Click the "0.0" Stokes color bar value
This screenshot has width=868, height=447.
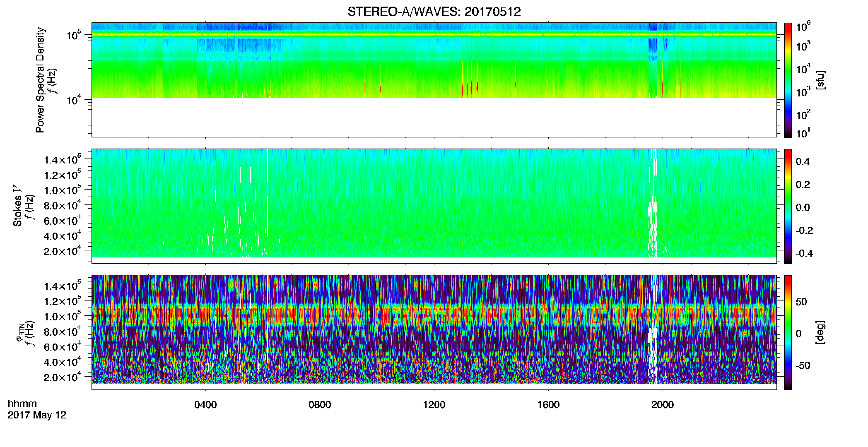(x=803, y=207)
